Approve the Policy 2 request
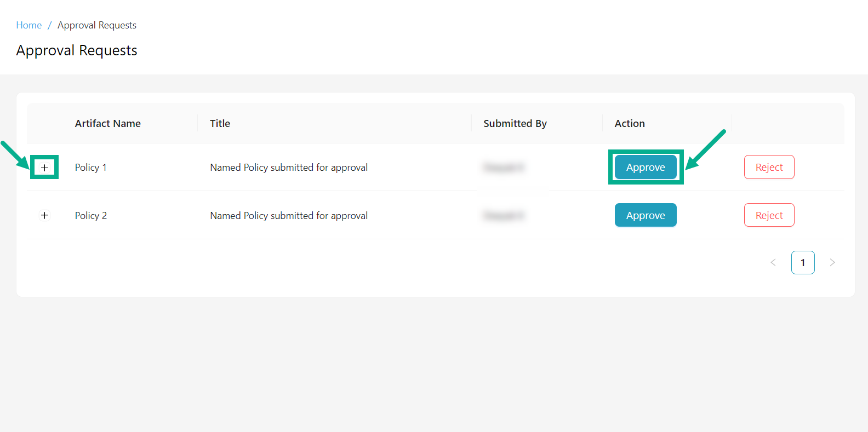The height and width of the screenshot is (432, 868). click(x=646, y=215)
